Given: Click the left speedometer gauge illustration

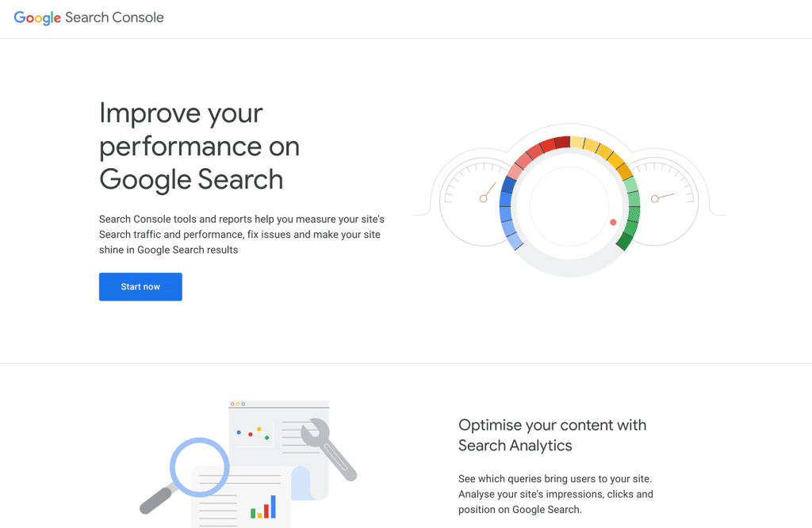Looking at the screenshot, I should pyautogui.click(x=471, y=199).
